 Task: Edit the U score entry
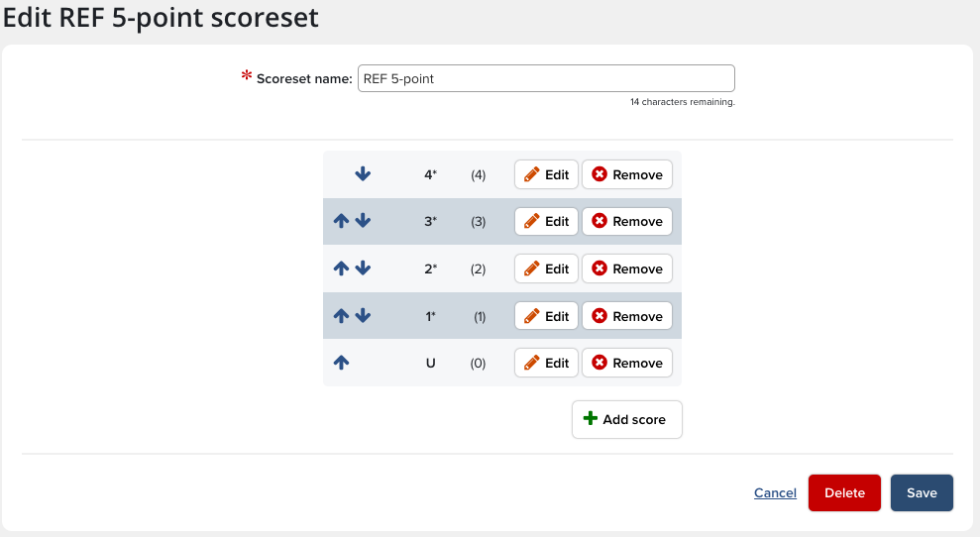546,363
